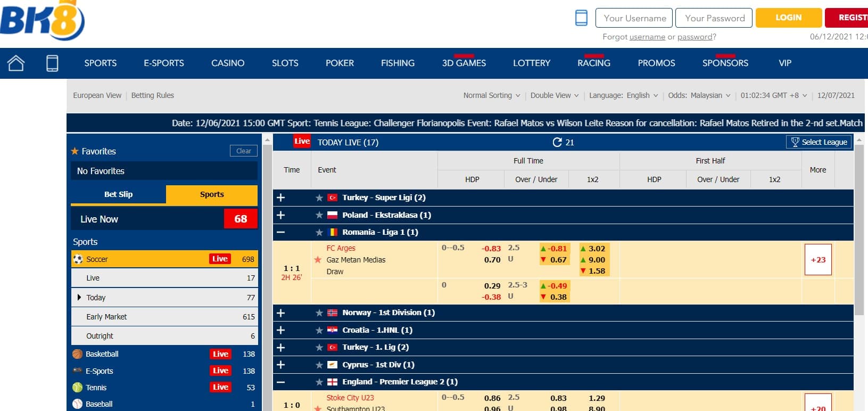Favorite the Romania - Liga 1 league star
Viewport: 868px width, 411px height.
[319, 233]
